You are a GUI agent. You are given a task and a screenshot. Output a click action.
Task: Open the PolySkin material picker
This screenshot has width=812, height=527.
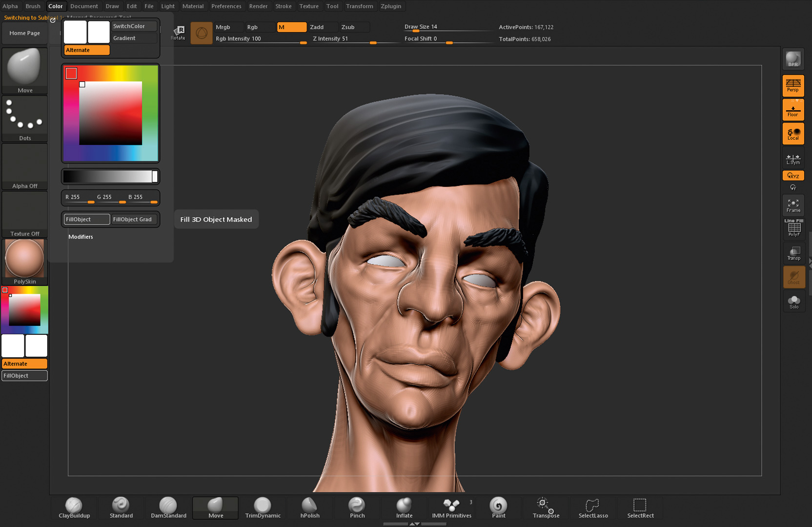click(24, 261)
